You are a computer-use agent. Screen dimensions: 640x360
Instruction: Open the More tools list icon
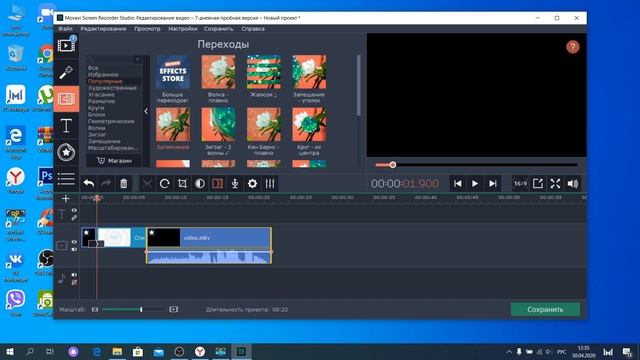pos(66,178)
